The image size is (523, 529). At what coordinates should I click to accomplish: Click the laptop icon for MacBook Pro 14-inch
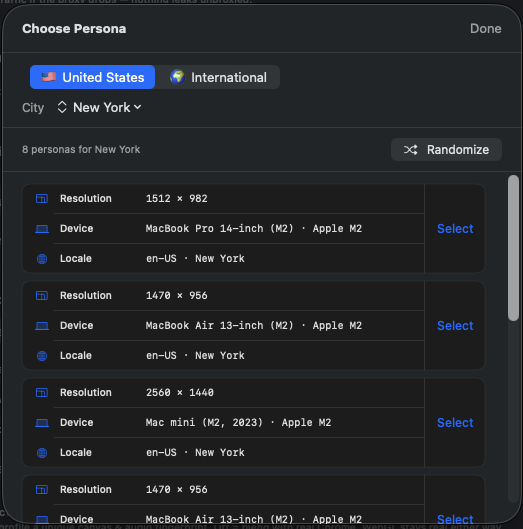click(42, 229)
